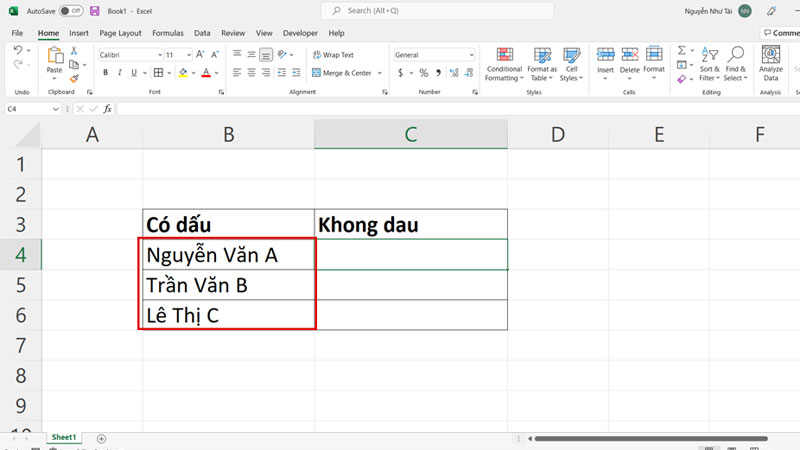Open the File menu tab

pyautogui.click(x=17, y=33)
